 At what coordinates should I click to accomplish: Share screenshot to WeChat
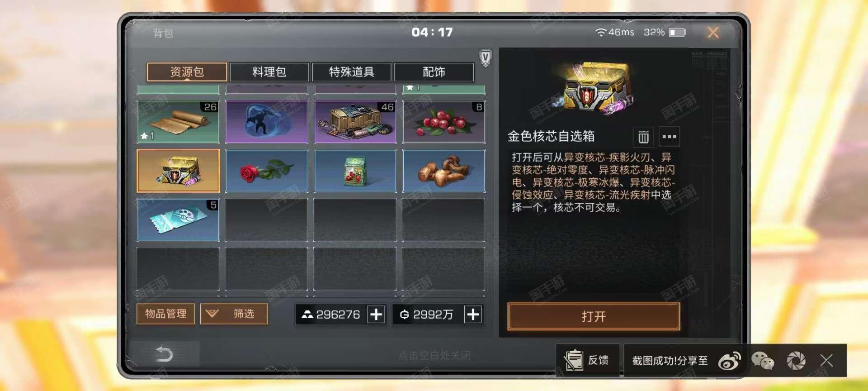(x=763, y=361)
